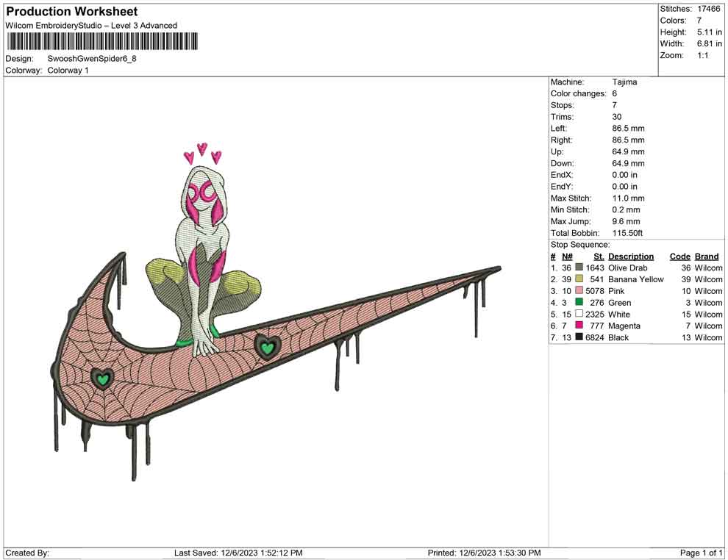The height and width of the screenshot is (560, 728).
Task: Click the Color changes value 6
Action: 614,94
